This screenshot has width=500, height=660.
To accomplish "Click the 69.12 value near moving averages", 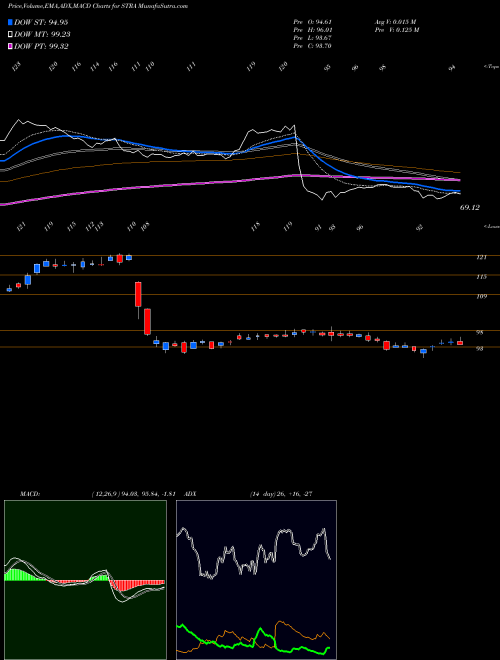I will 470,208.
